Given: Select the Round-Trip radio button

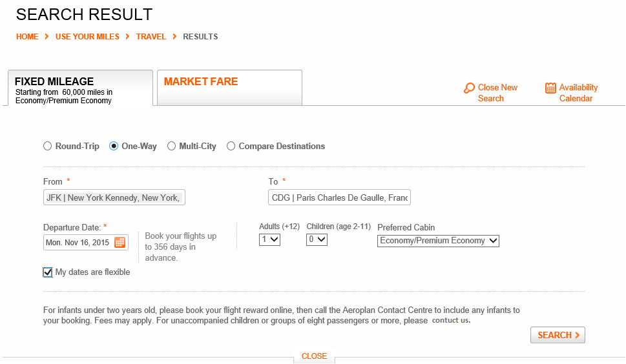Looking at the screenshot, I should (48, 146).
